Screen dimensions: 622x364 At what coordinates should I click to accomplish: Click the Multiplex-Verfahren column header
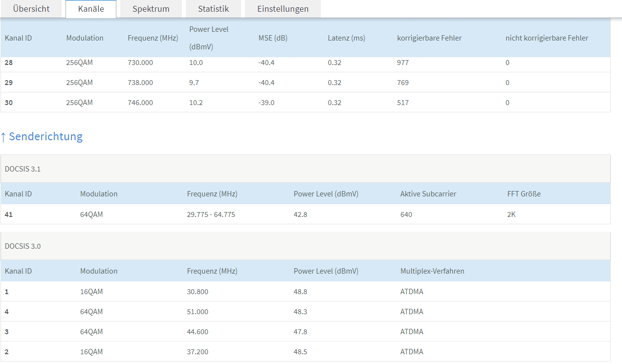coord(432,271)
